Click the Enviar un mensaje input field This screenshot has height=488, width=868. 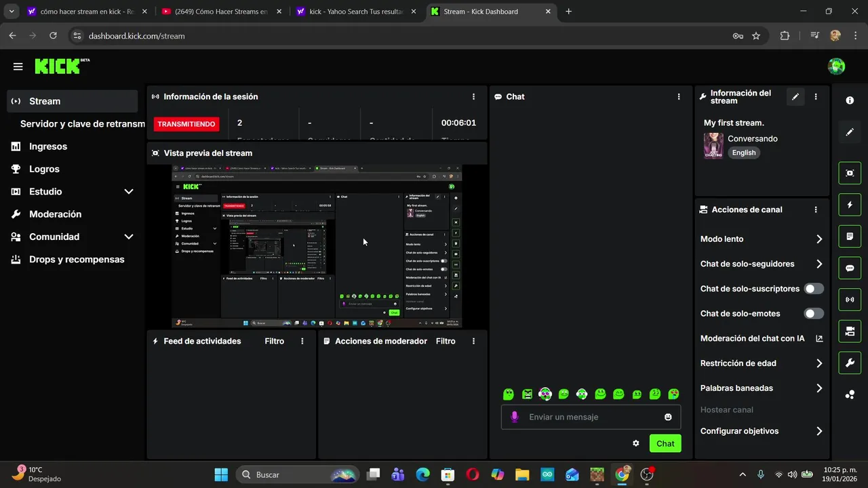tap(591, 417)
